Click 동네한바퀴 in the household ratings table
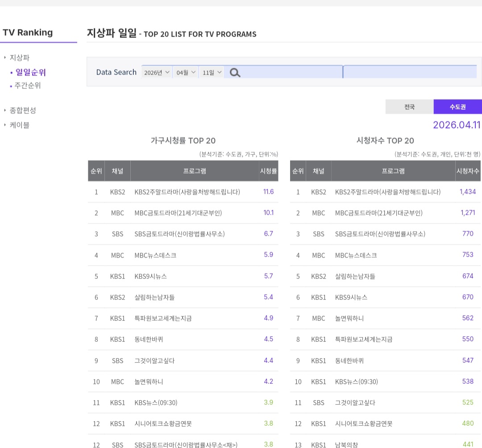This screenshot has width=482, height=448. coord(149,339)
